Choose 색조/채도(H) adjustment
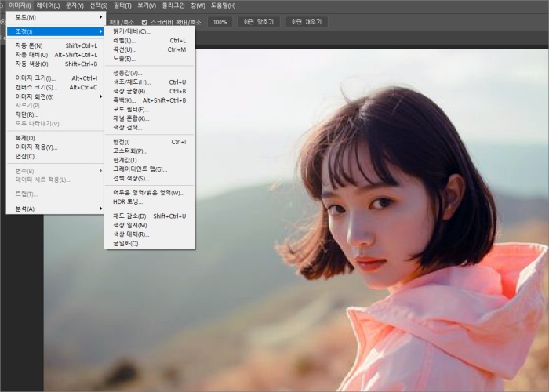The height and width of the screenshot is (392, 549). click(x=131, y=82)
